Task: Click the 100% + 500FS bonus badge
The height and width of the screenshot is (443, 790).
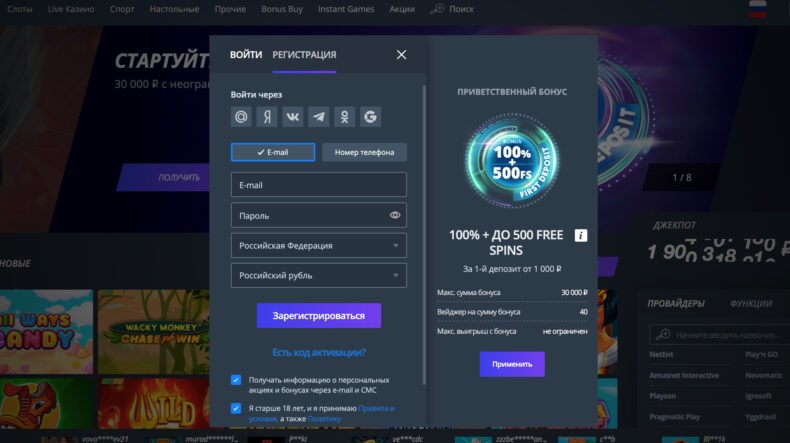Action: (512, 161)
